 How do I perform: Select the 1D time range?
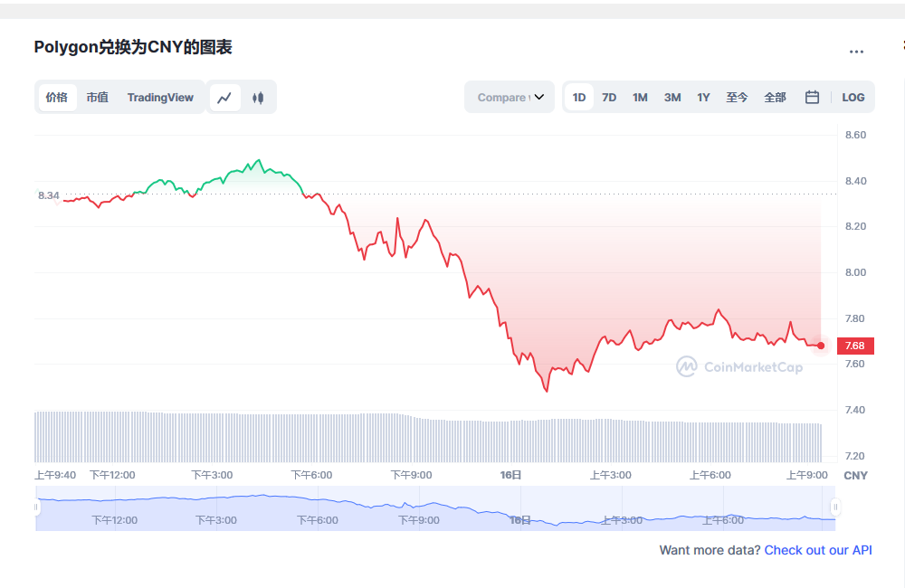pyautogui.click(x=579, y=98)
